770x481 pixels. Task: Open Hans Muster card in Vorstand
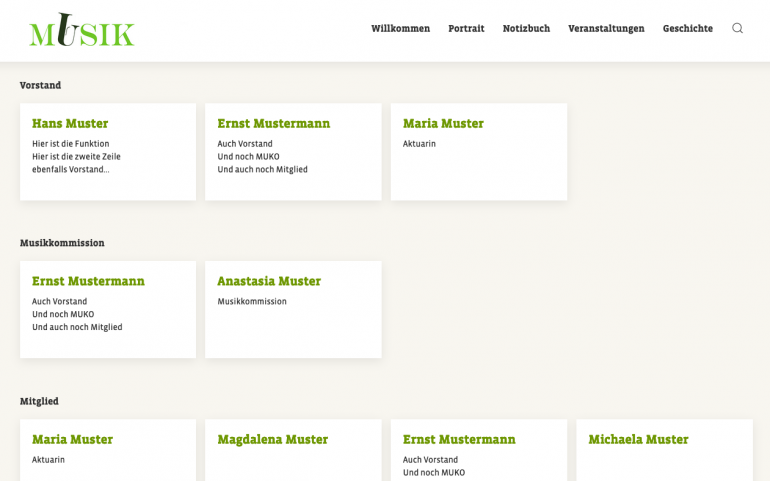pos(108,151)
